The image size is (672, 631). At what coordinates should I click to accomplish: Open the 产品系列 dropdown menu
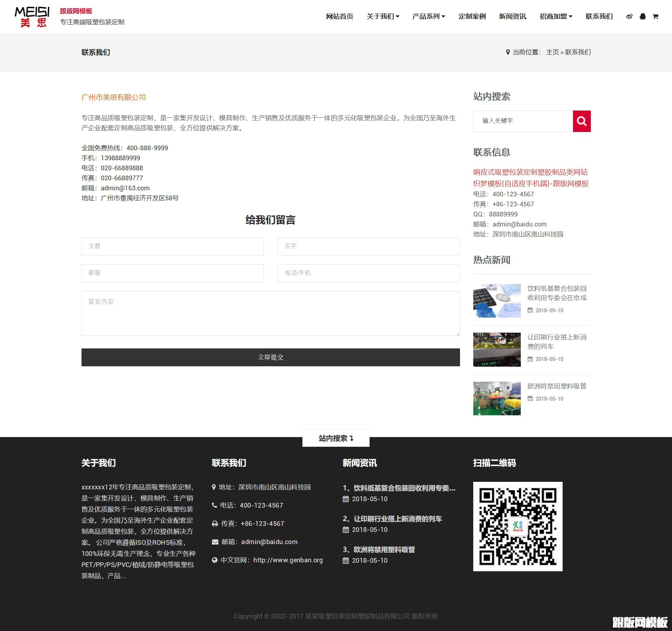428,16
